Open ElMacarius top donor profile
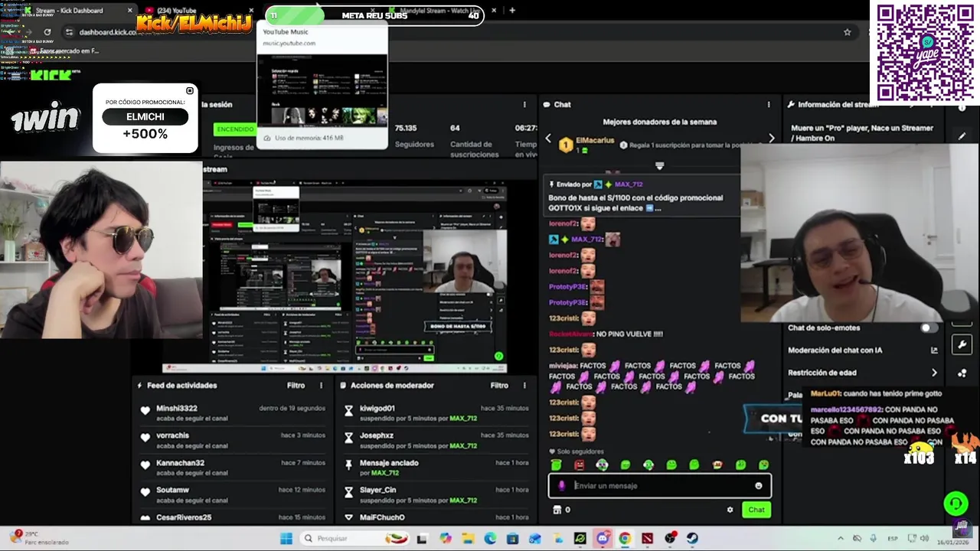The width and height of the screenshot is (980, 551). (595, 141)
